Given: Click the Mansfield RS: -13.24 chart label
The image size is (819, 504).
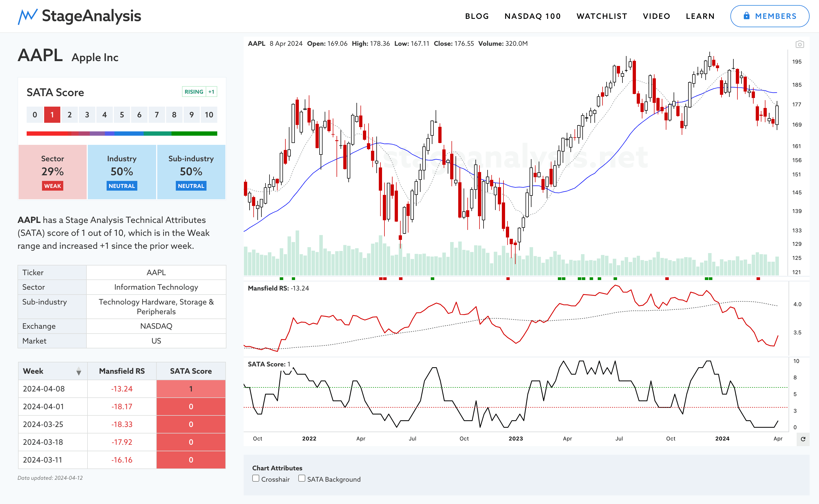Looking at the screenshot, I should coord(278,288).
